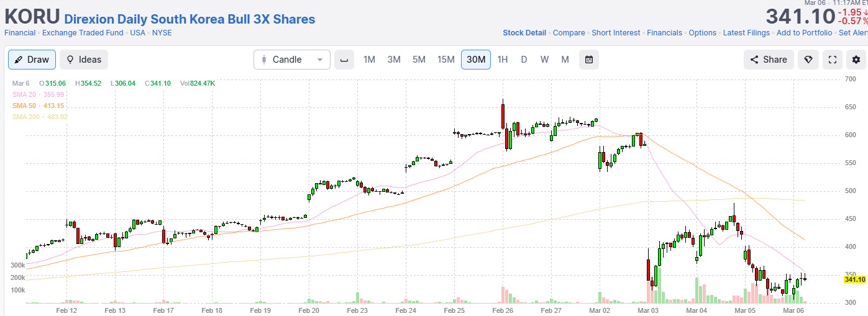
Task: Click the Share button
Action: 769,60
